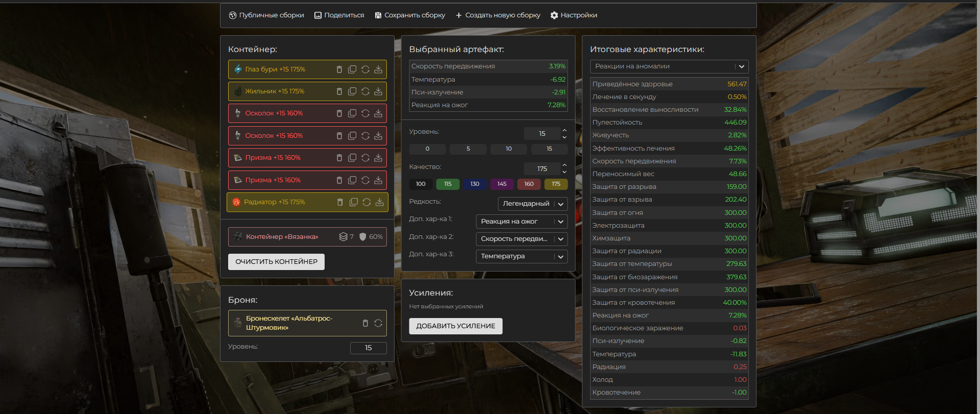Click the replace arrows icon on the Радиатор row

pyautogui.click(x=366, y=202)
